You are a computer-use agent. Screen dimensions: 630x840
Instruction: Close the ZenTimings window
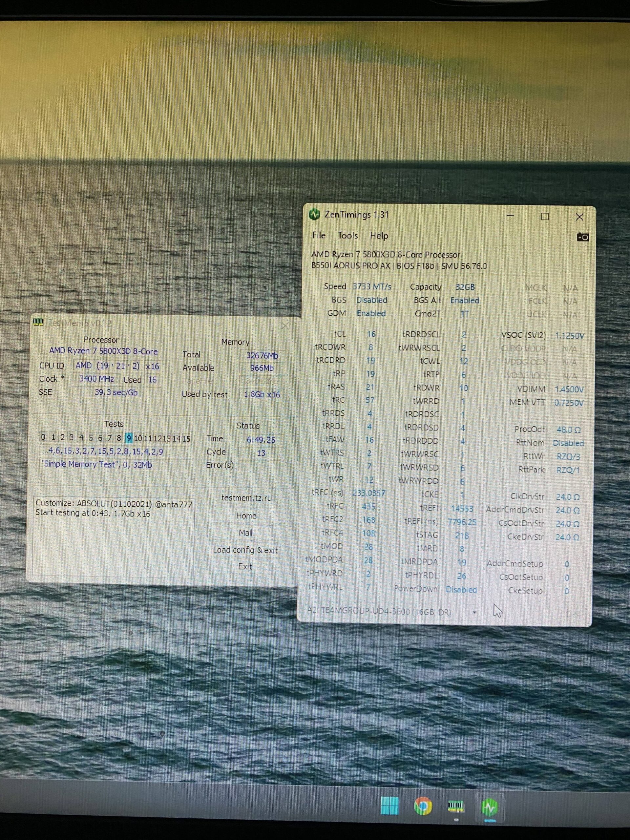click(x=579, y=217)
